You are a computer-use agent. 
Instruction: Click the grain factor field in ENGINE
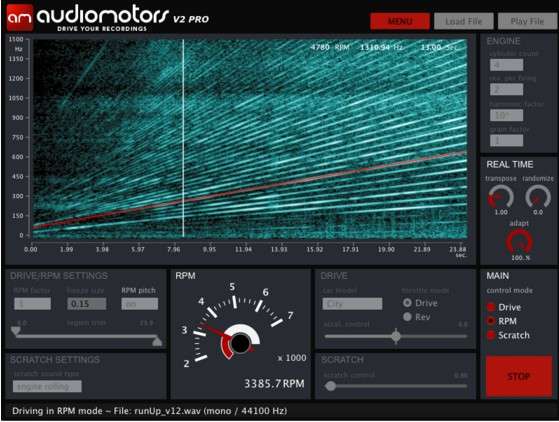[x=506, y=140]
